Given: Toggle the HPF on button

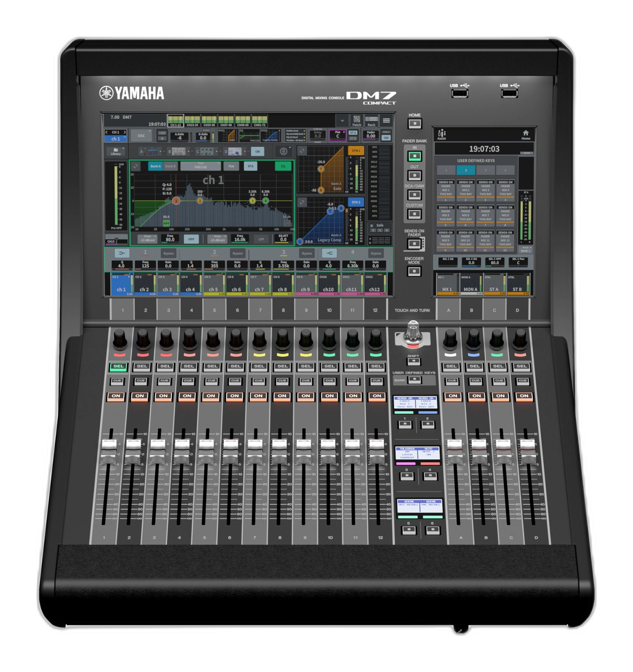Looking at the screenshot, I should [191, 239].
